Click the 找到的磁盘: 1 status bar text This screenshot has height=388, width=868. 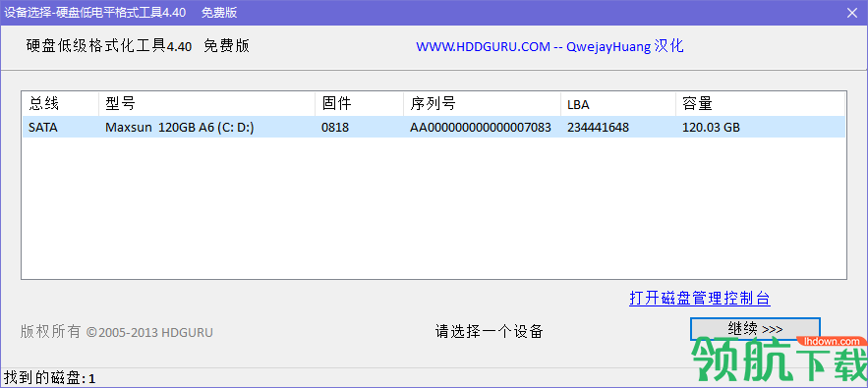coord(49,378)
